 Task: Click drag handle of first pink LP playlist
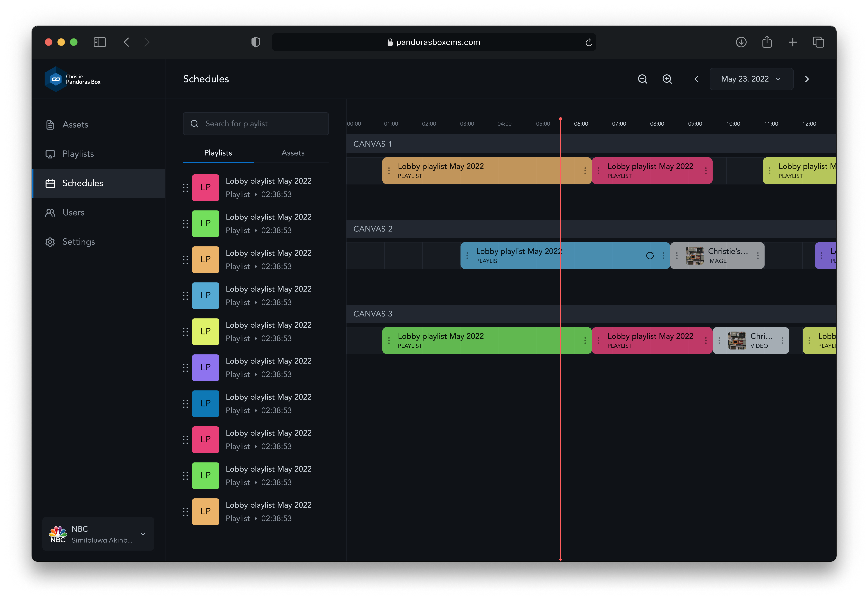tap(185, 188)
